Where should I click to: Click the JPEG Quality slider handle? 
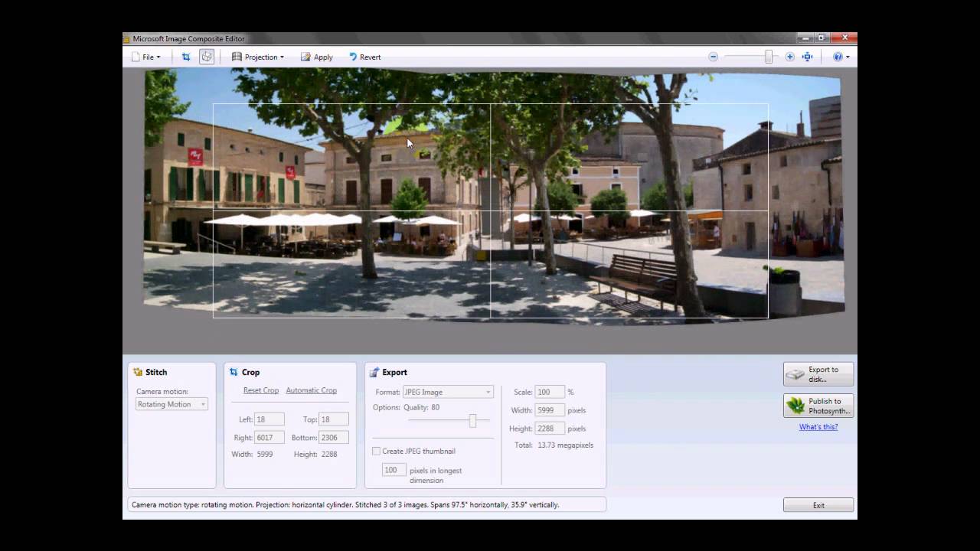pyautogui.click(x=472, y=420)
